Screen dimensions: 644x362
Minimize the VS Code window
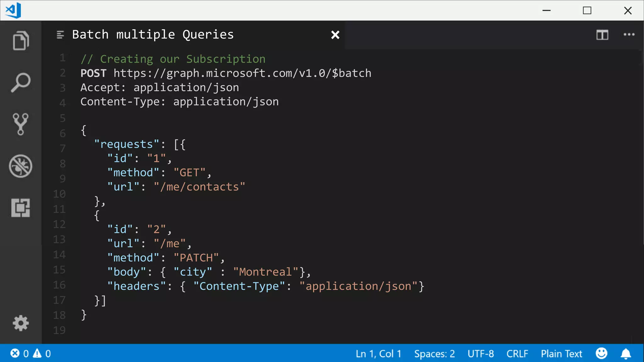click(x=547, y=10)
